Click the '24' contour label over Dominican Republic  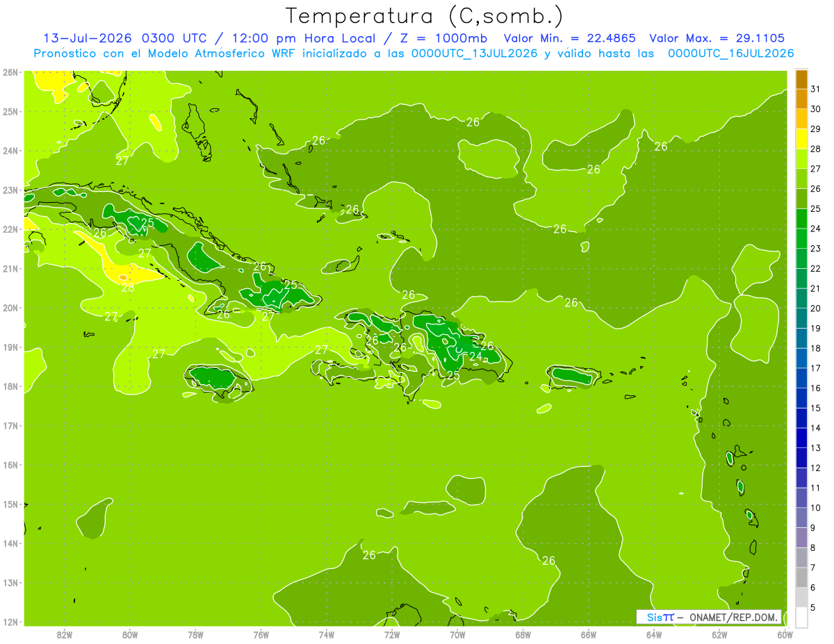pos(475,357)
